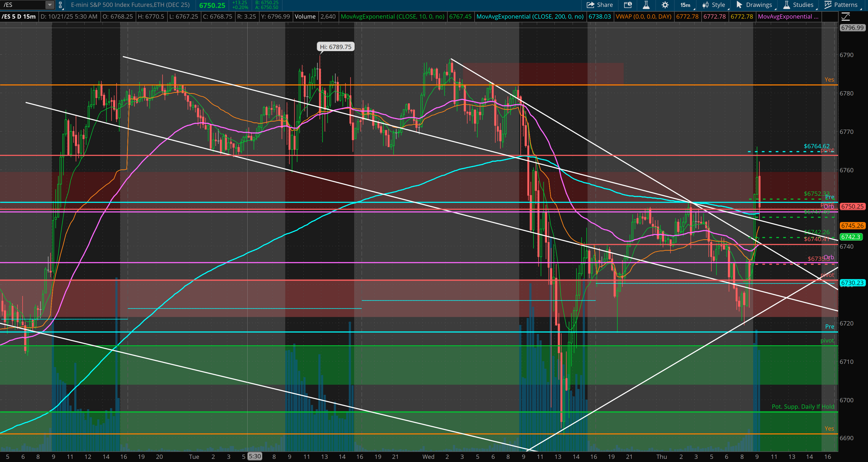Click the Hi: 6789.75 price bubble
This screenshot has width=868, height=462.
click(x=335, y=47)
